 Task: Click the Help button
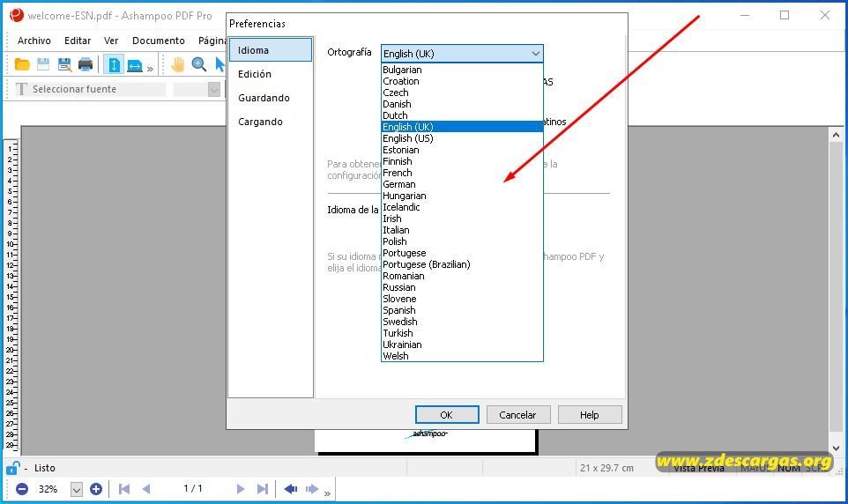tap(590, 415)
